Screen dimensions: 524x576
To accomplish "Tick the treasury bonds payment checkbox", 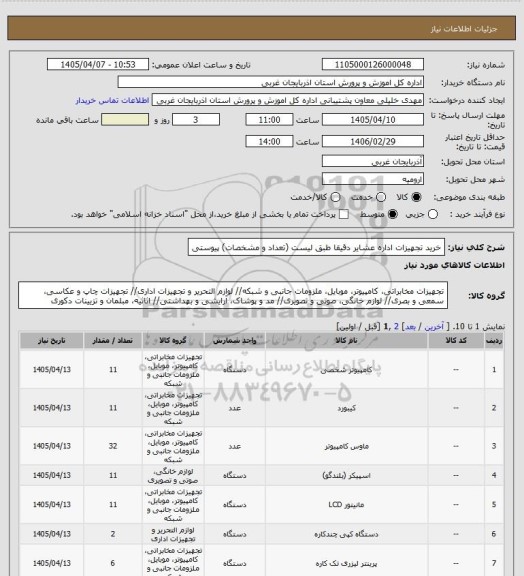I will coord(344,214).
